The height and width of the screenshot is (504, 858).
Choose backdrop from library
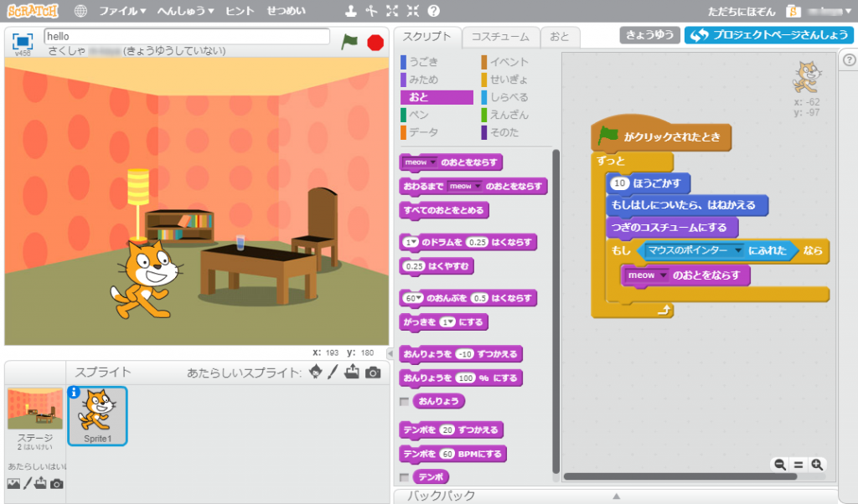13,484
